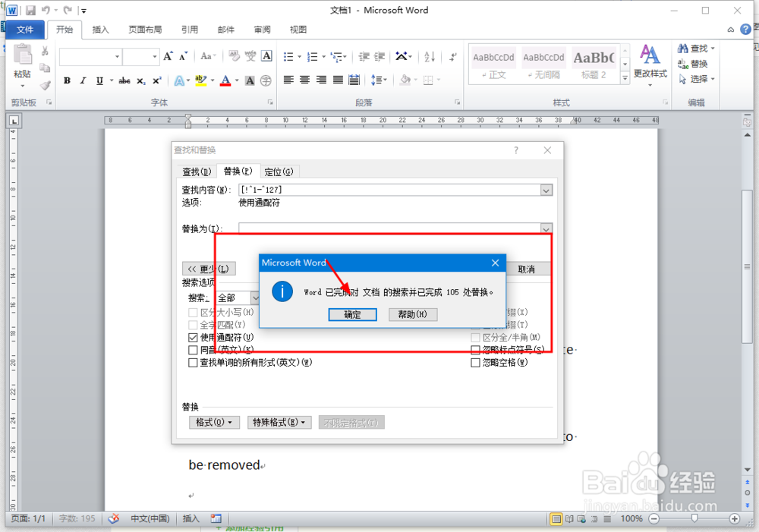Align text right
Viewport: 759px width, 532px height.
click(321, 80)
